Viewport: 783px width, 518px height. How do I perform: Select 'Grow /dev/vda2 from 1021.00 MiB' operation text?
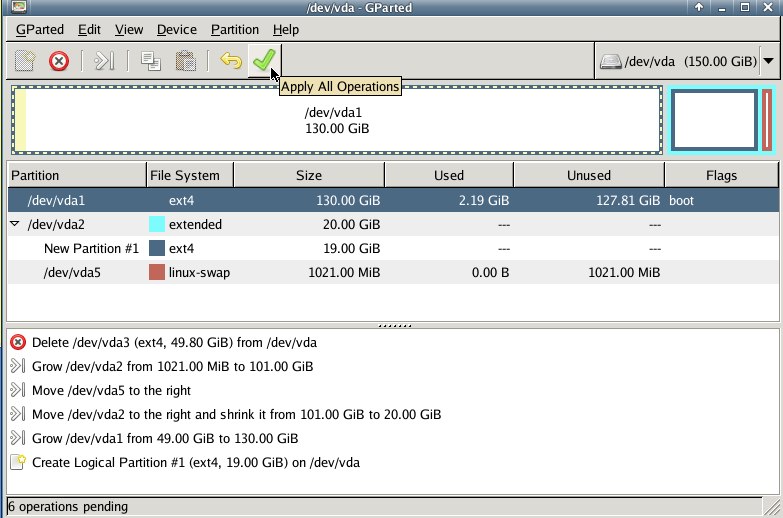pos(172,367)
